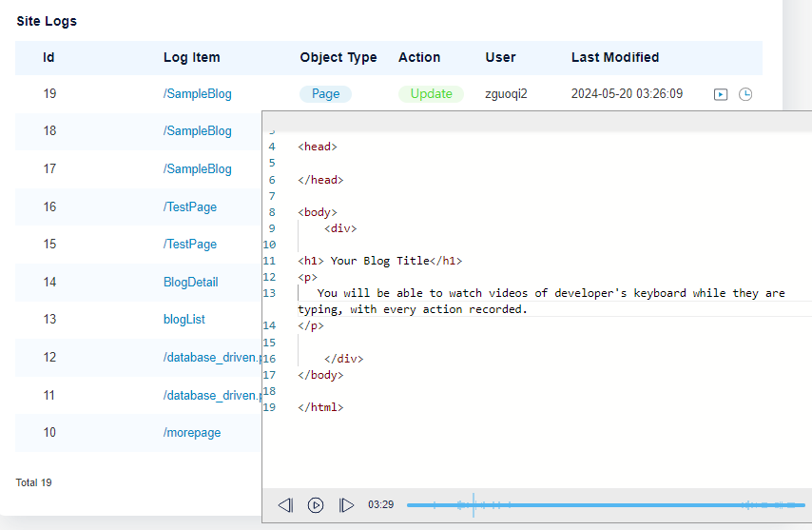Step forward to the next recording frame
Viewport: 812px width, 530px height.
coord(346,505)
